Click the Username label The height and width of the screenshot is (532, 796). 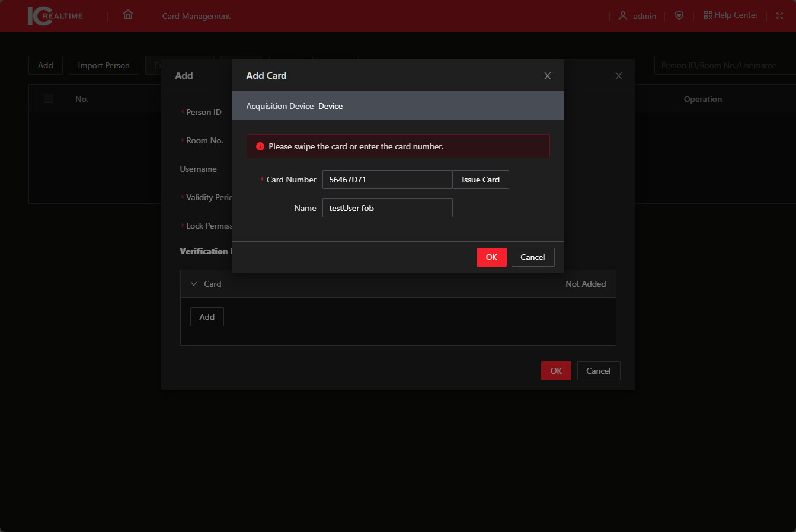198,169
